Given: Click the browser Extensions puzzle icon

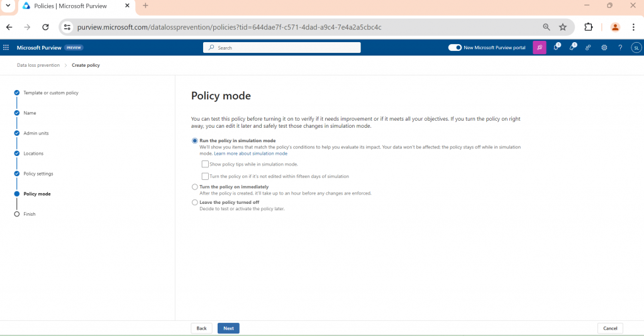Looking at the screenshot, I should point(589,27).
